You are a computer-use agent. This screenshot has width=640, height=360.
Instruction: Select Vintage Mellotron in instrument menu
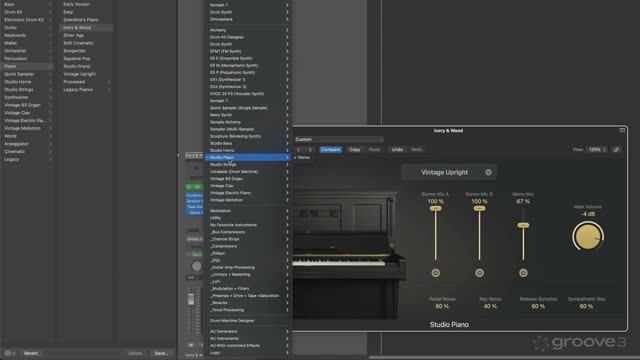[248, 200]
